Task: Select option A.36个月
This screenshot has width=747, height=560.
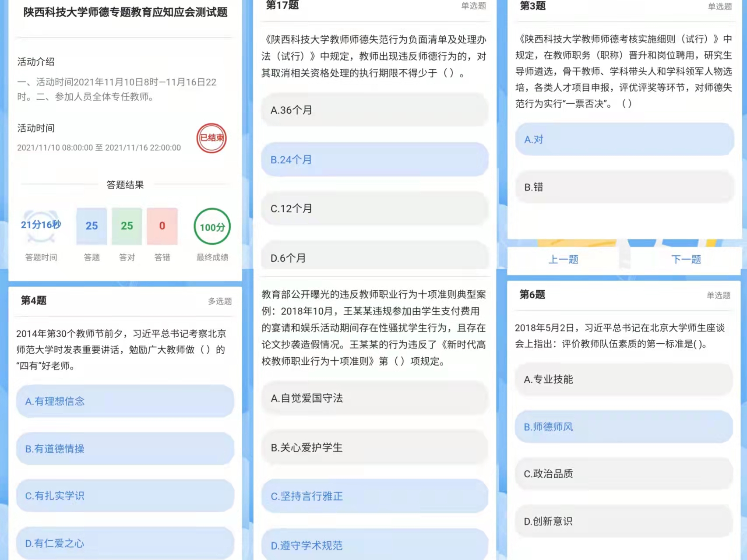Action: (374, 110)
